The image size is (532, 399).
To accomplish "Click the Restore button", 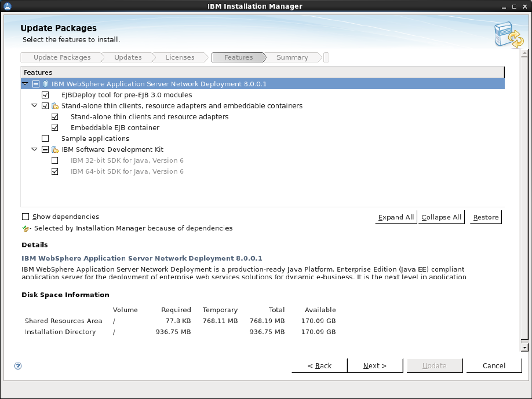I will click(x=486, y=217).
